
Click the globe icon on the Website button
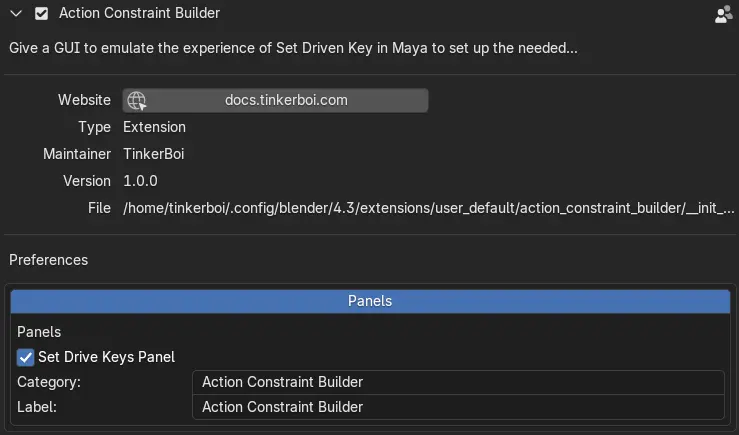click(136, 100)
